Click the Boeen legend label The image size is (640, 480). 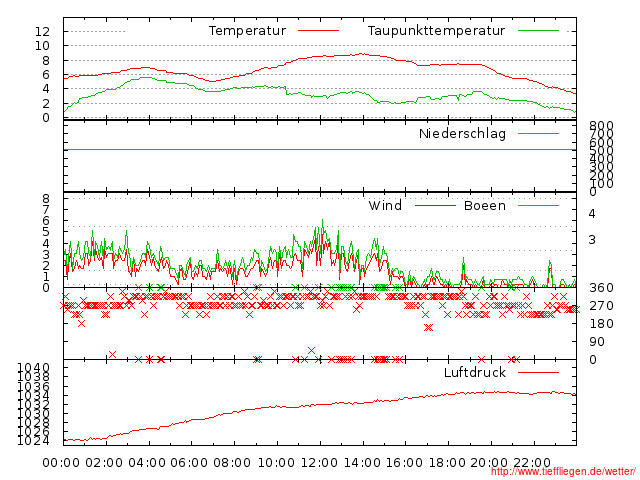pos(485,205)
